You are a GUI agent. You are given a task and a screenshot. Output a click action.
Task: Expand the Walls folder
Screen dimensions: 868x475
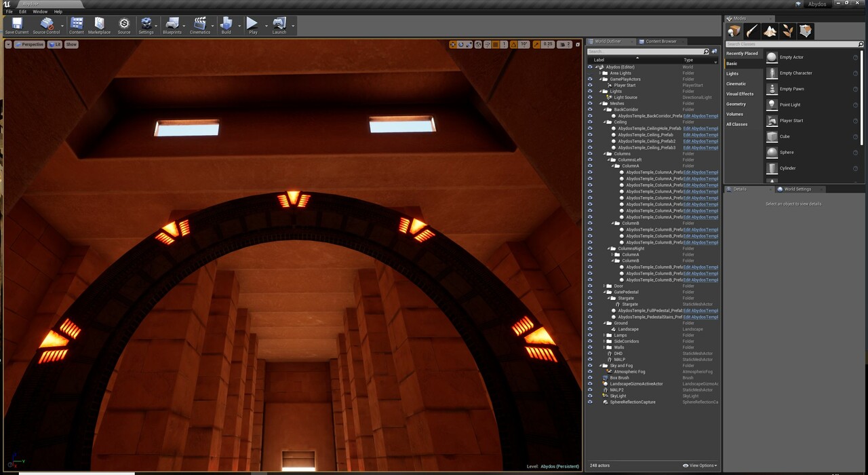pyautogui.click(x=605, y=347)
